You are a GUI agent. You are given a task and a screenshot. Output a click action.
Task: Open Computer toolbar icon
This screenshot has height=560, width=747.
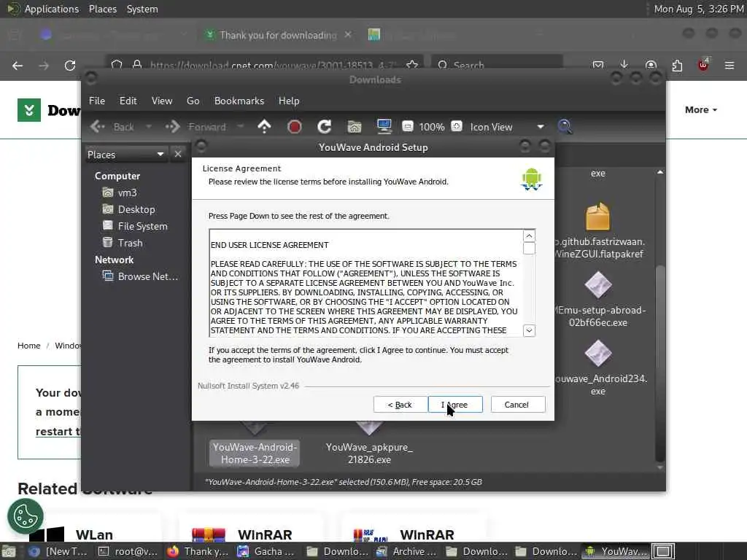[x=384, y=127]
